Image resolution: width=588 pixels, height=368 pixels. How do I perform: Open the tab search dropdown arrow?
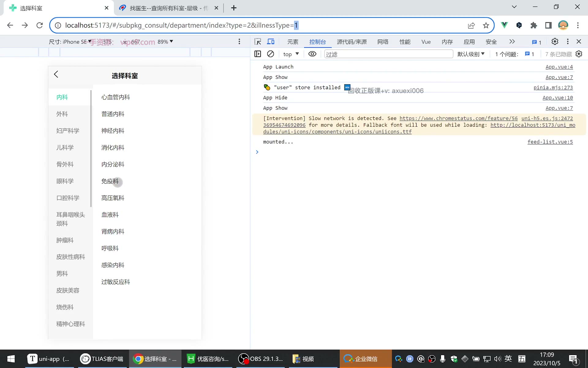(514, 7)
